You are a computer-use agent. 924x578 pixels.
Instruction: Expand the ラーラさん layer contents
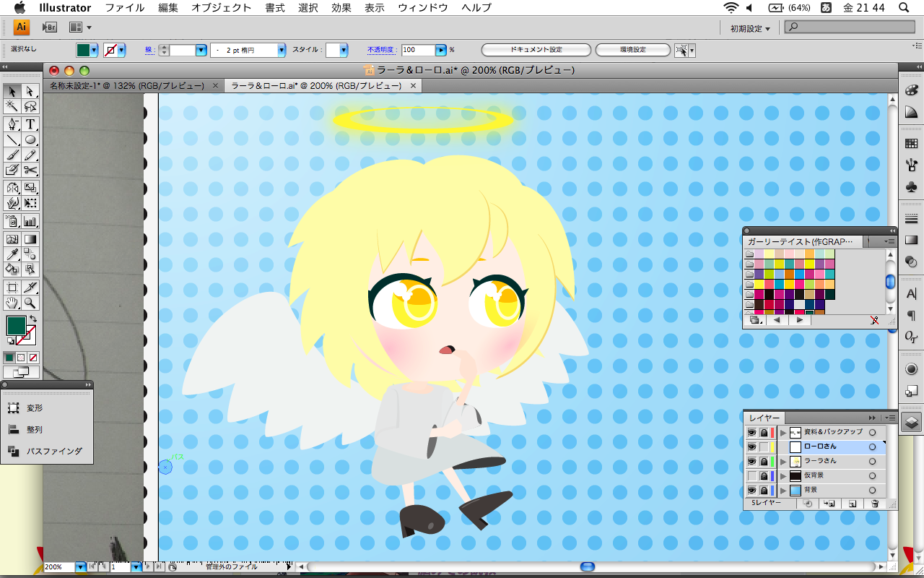pos(783,461)
